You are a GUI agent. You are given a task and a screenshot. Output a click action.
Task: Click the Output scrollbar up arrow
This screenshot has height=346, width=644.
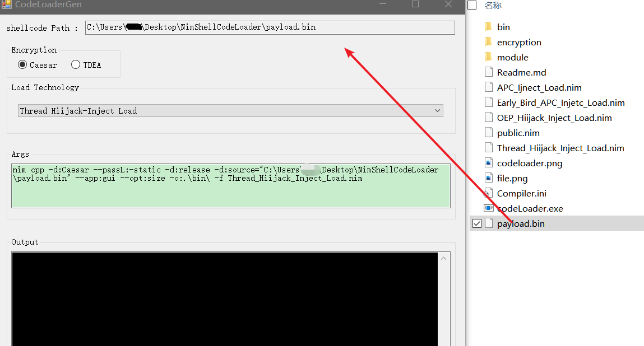[x=443, y=258]
